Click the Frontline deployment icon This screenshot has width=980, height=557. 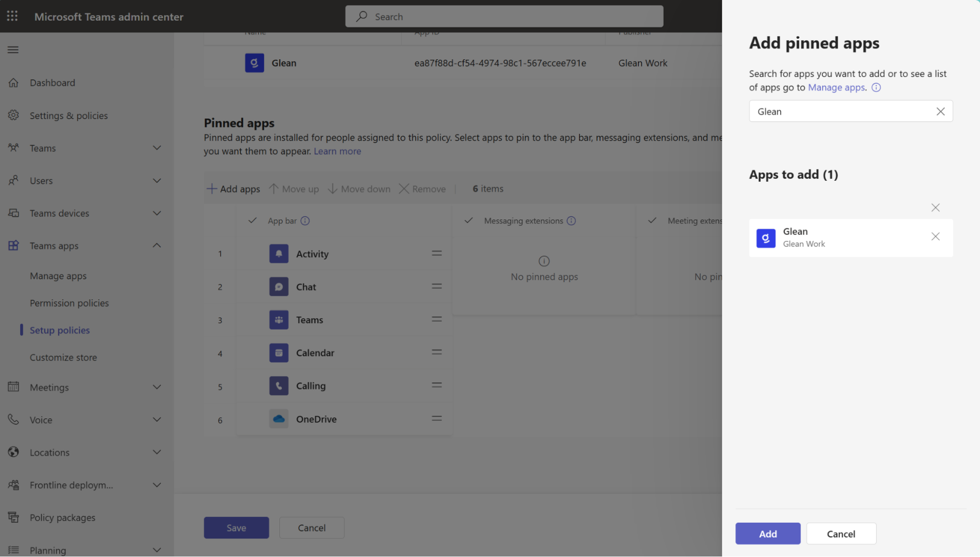pyautogui.click(x=14, y=484)
